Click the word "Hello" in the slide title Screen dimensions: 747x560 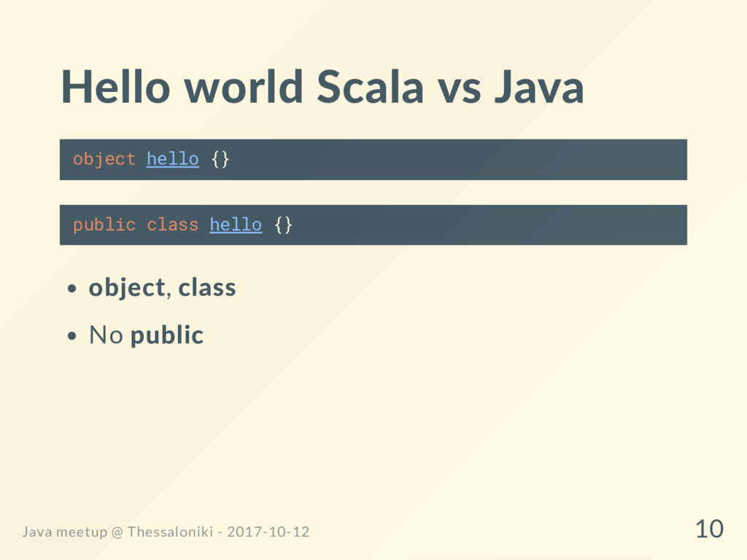point(116,87)
